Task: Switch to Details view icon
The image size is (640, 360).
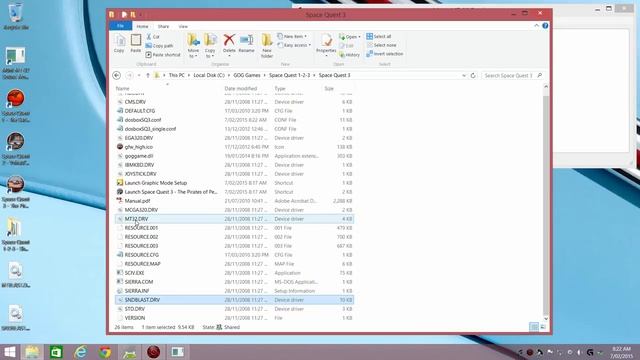Action: coord(534,327)
